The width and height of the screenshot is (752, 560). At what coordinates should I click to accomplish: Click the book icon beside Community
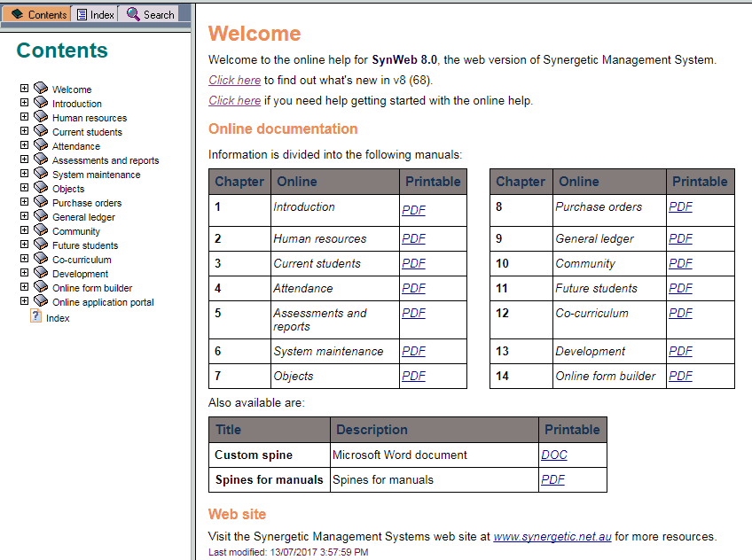pyautogui.click(x=41, y=230)
